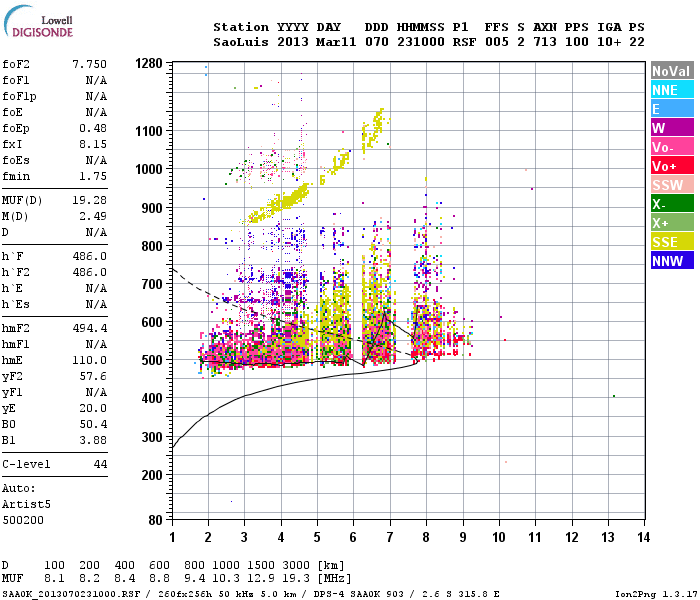The width and height of the screenshot is (700, 600).
Task: Click the M(D) value 2.49
Action: click(93, 216)
